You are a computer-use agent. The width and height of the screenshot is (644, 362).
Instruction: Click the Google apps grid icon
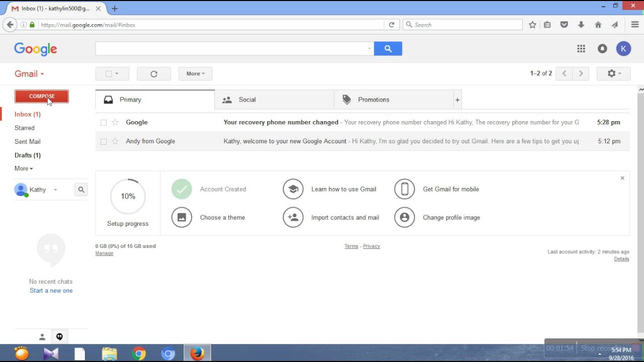tap(581, 49)
